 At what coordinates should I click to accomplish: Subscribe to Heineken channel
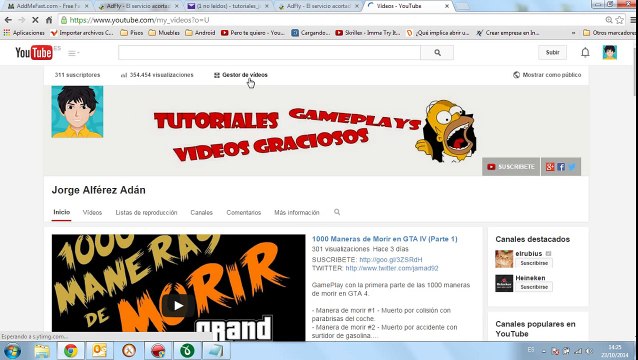pos(534,287)
